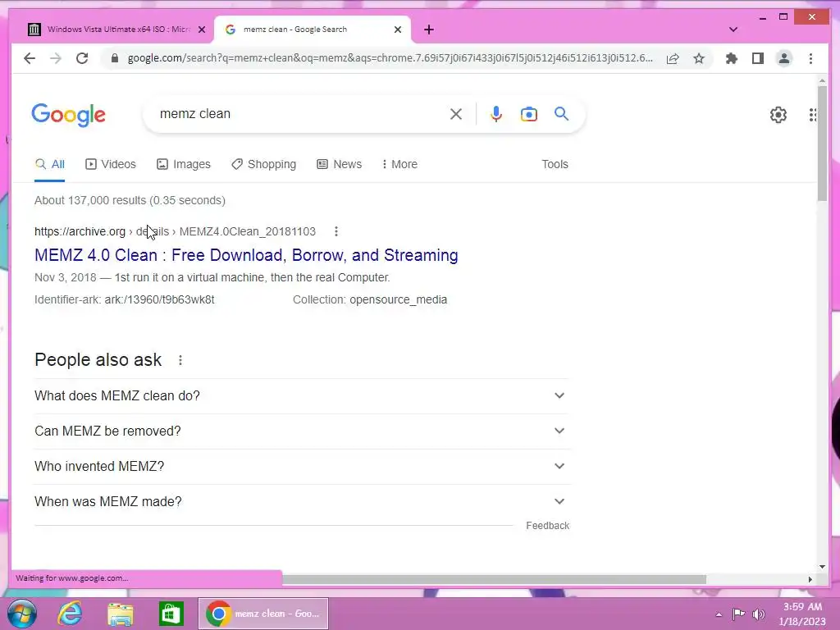This screenshot has width=840, height=630.
Task: Share this page via the share icon
Action: pyautogui.click(x=673, y=58)
